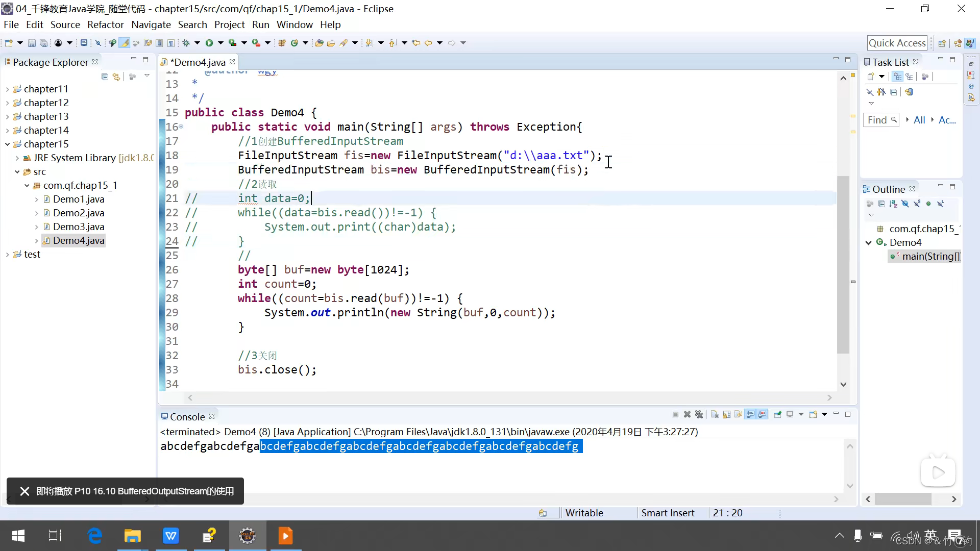The height and width of the screenshot is (551, 980).
Task: Open a new file with the New wizard icon
Action: [8, 43]
